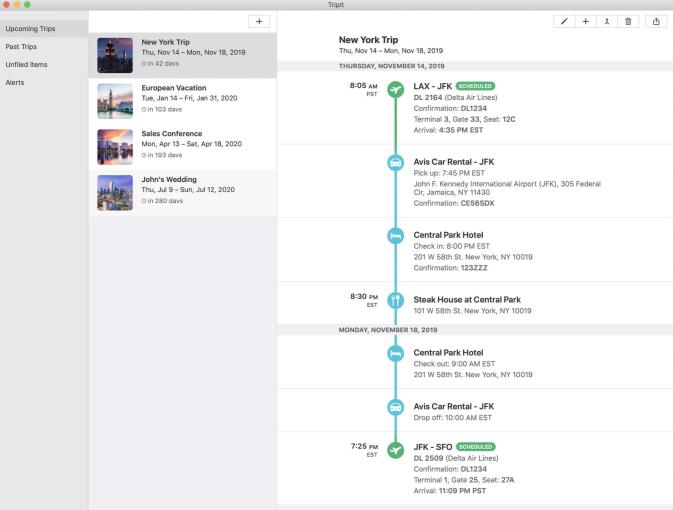
Task: Click the JFK - SFO flight title
Action: [433, 447]
